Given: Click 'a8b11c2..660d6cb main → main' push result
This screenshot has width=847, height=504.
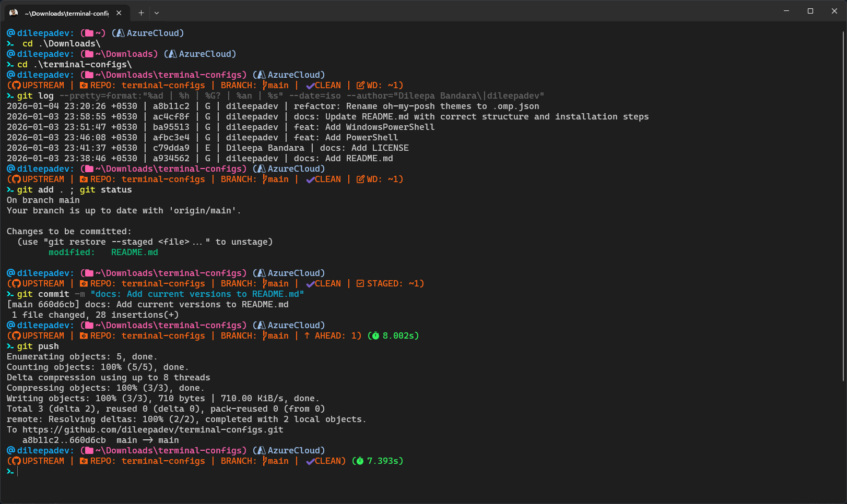Looking at the screenshot, I should (x=101, y=440).
